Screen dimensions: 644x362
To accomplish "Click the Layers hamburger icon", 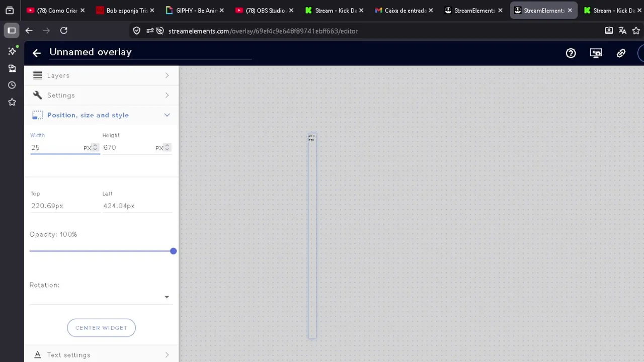I will [x=37, y=75].
